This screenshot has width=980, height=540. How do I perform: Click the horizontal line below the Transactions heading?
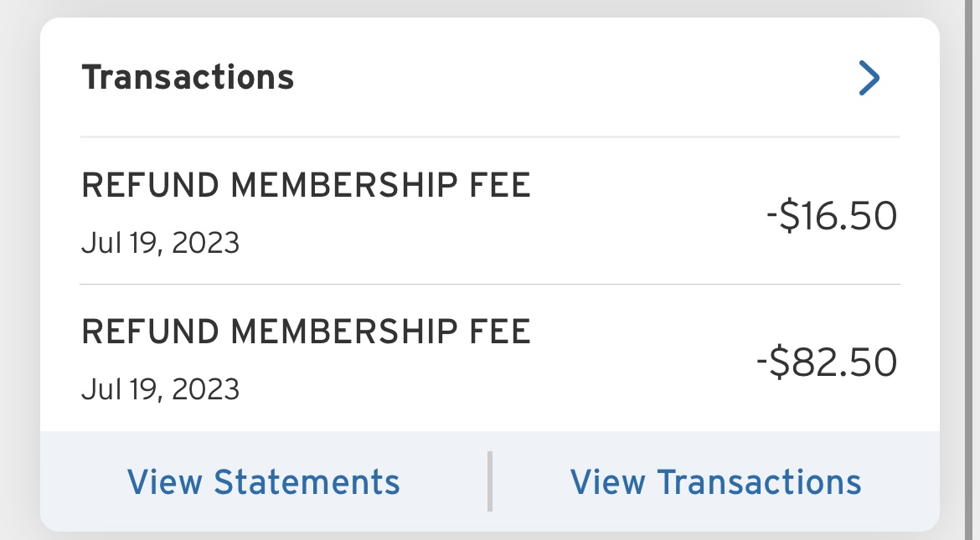point(490,136)
